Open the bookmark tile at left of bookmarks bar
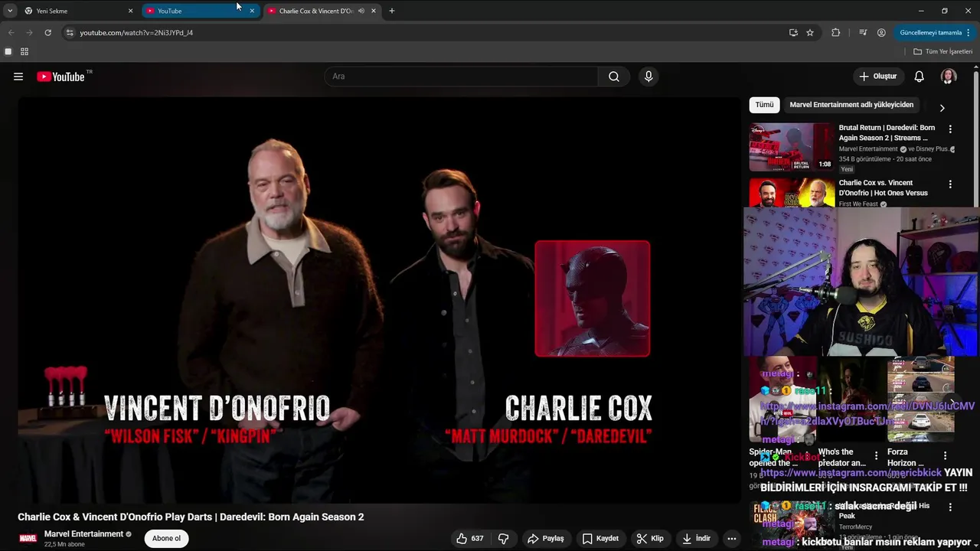980x551 pixels. [x=8, y=51]
